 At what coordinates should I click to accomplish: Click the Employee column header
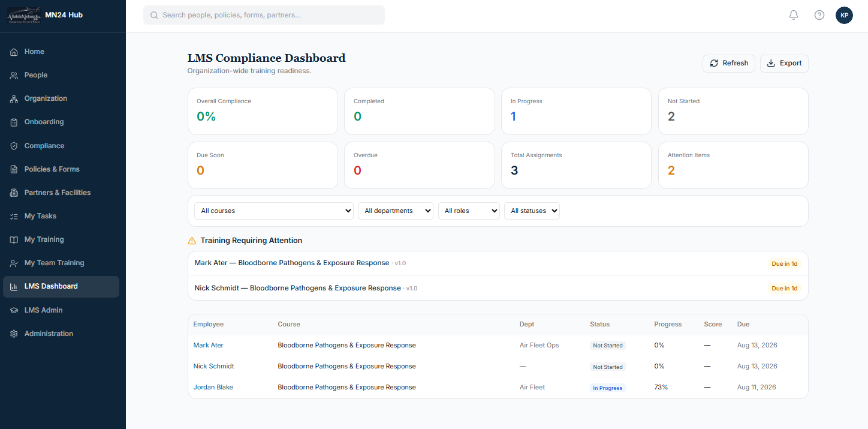pos(208,324)
